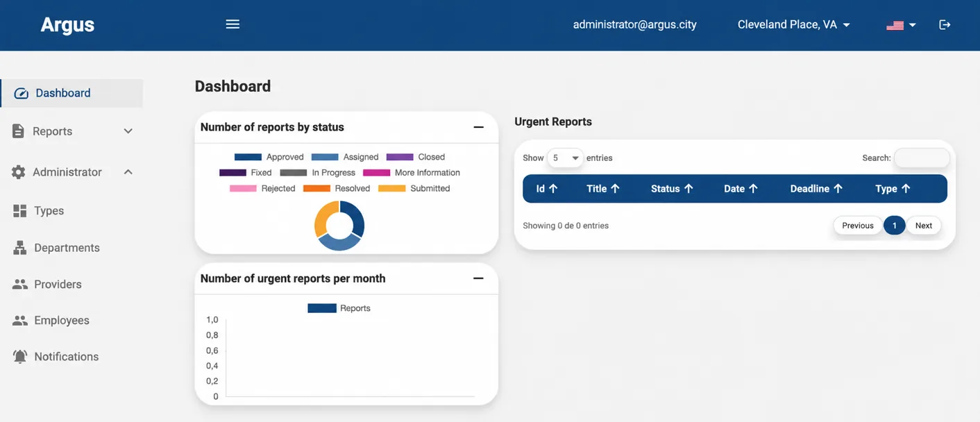Viewport: 980px width, 422px height.
Task: Click the Previous pagination button
Action: [858, 226]
